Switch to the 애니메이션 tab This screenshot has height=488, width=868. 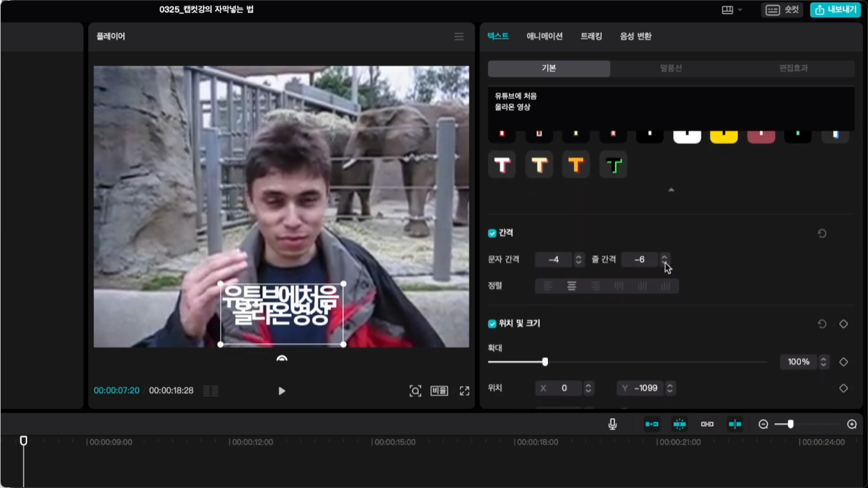tap(544, 36)
